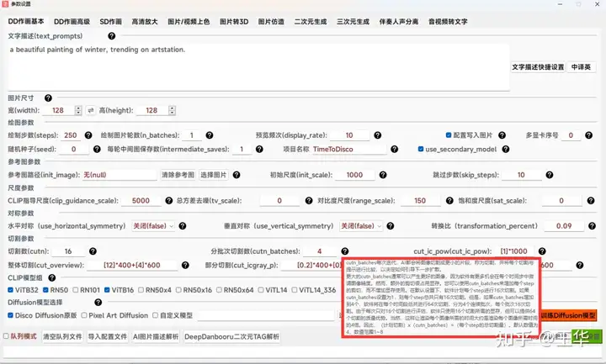Select Pixel Art Diffusion model
The height and width of the screenshot is (364, 606).
(84, 315)
